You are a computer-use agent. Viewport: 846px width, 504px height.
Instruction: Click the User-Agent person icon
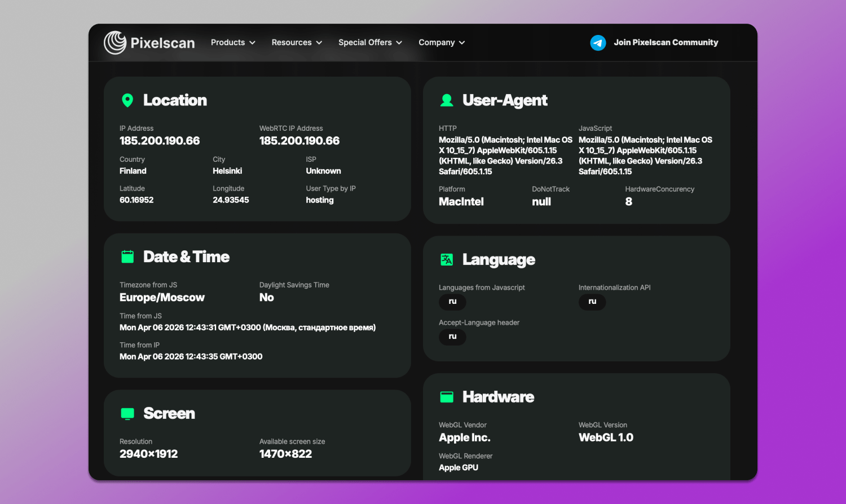click(447, 100)
